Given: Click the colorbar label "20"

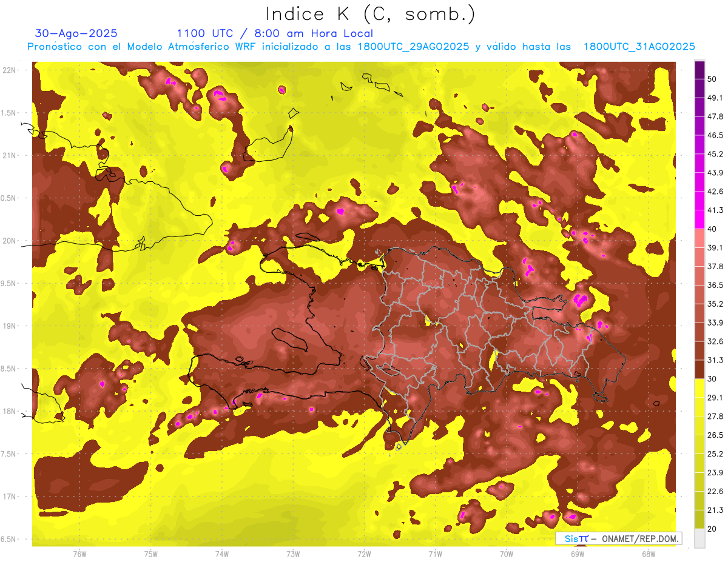Looking at the screenshot, I should 712,529.
